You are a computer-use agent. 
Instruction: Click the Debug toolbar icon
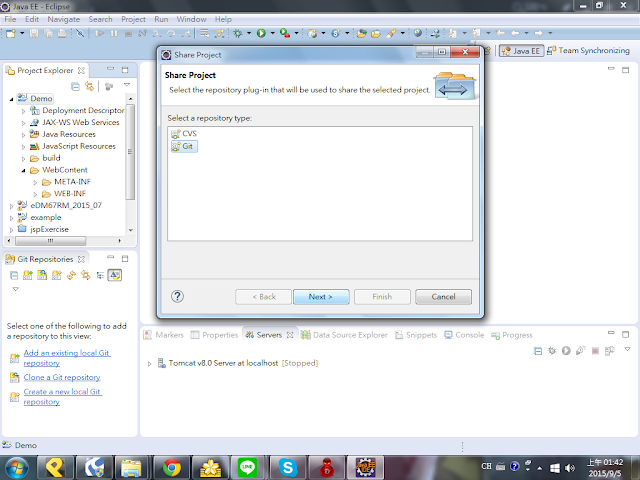pos(238,33)
